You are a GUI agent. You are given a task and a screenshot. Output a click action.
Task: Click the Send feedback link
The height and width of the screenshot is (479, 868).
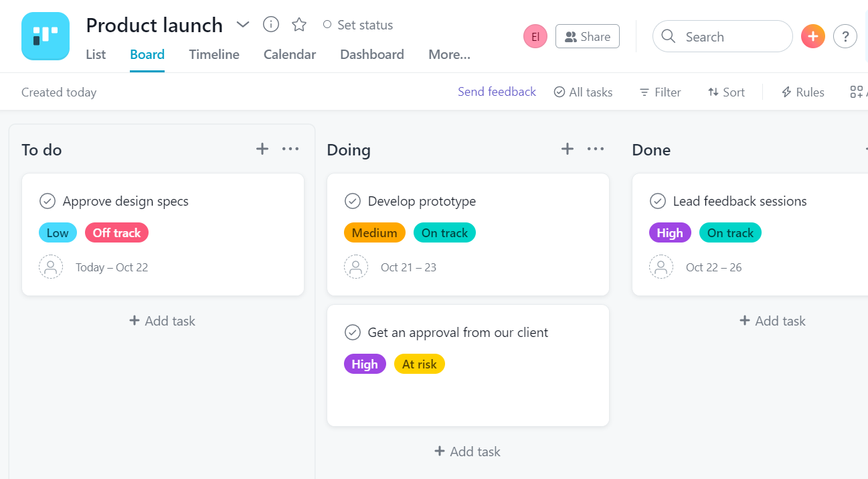[x=497, y=92]
